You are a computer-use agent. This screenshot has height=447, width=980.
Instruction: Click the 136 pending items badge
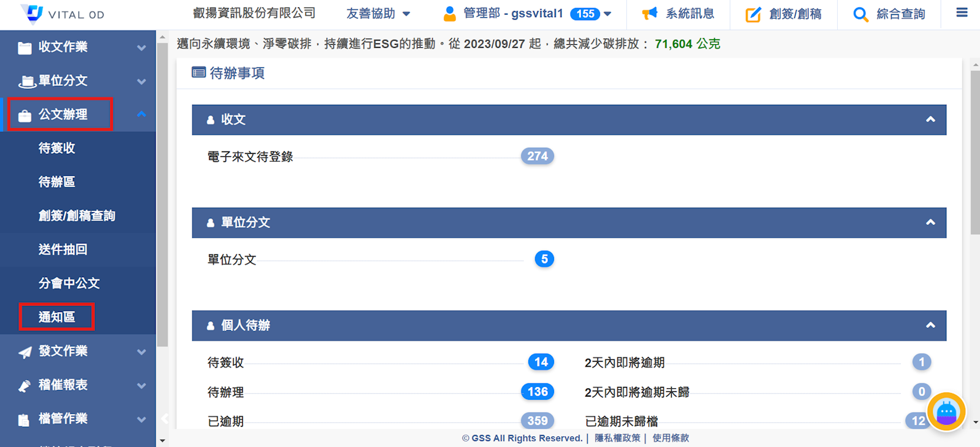(x=537, y=392)
